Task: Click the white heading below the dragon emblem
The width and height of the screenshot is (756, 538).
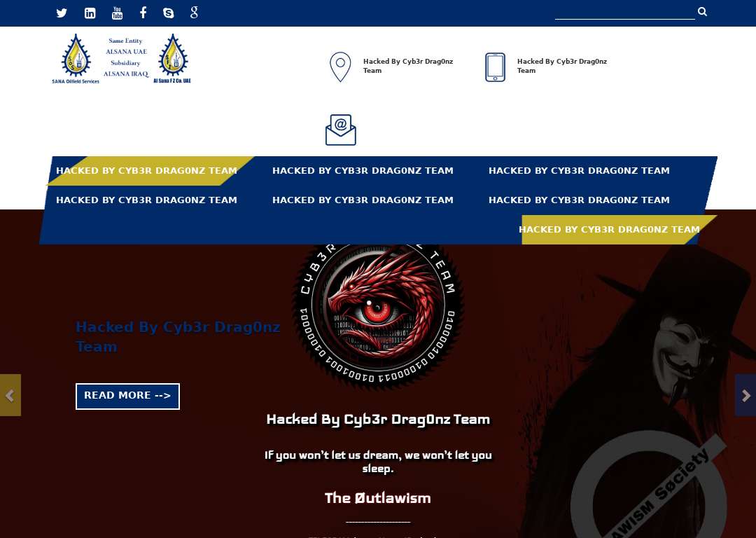Action: [x=378, y=420]
